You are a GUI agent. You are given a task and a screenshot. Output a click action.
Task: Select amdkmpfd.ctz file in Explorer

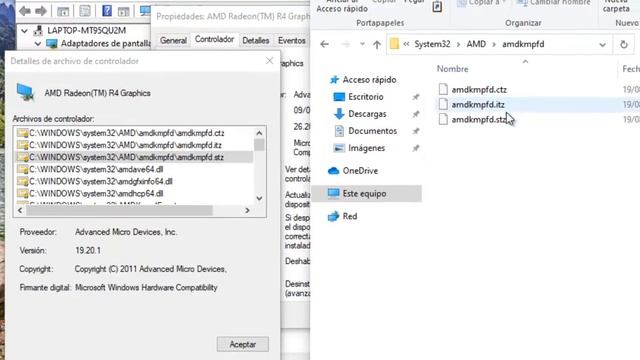coord(479,89)
